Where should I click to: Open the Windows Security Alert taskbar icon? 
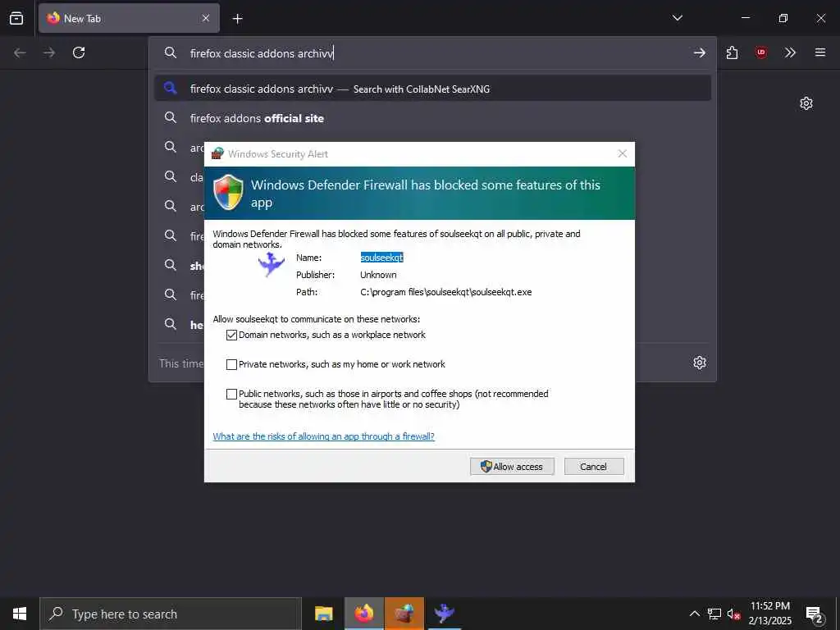[x=404, y=614]
